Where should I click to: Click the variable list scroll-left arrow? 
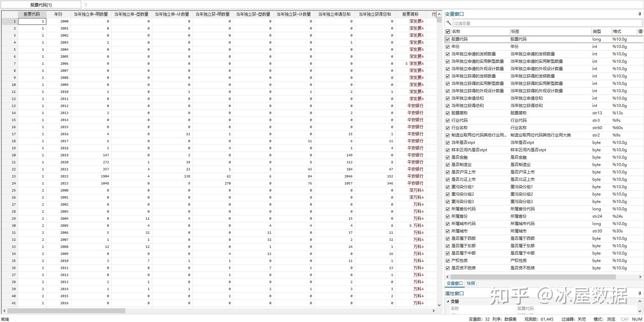coord(447,277)
